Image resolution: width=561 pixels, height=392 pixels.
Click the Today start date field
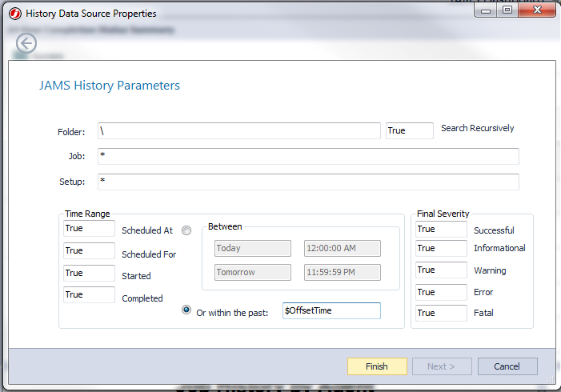pos(253,248)
